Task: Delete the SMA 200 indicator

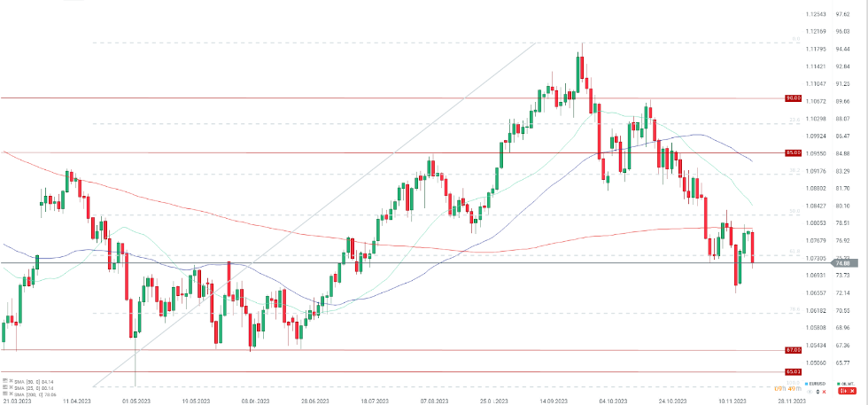Action: 9,394
